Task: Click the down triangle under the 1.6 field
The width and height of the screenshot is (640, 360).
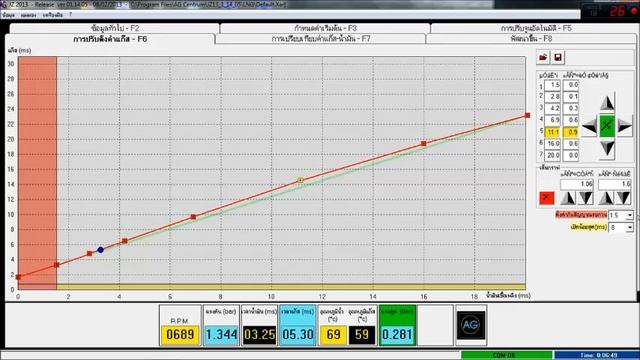Action: coord(623,198)
